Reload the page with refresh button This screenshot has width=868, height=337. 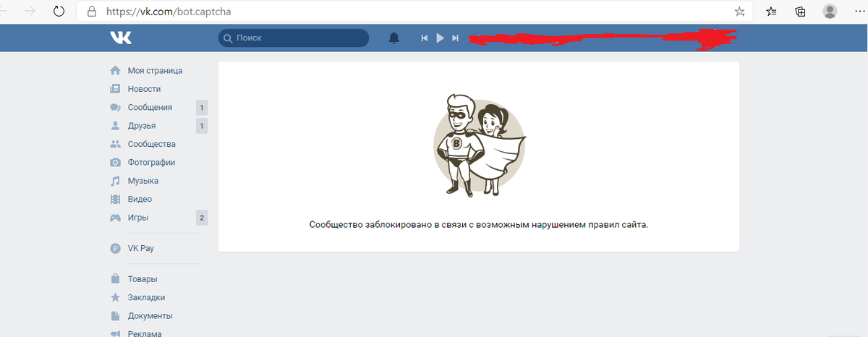coord(58,12)
